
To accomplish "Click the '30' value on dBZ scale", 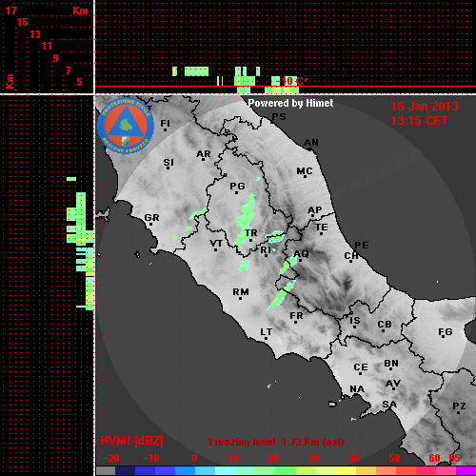I will point(313,458).
